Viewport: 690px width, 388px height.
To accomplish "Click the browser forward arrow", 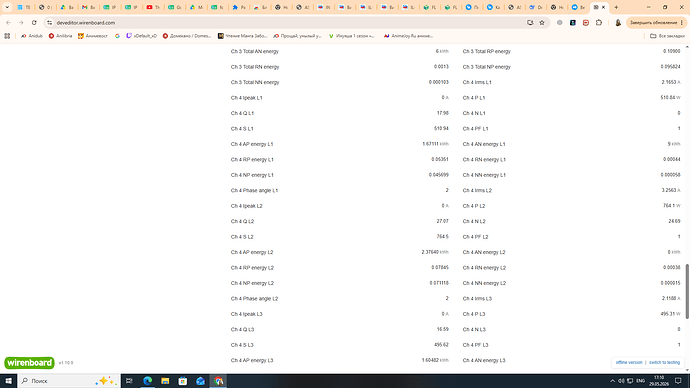I will (x=21, y=22).
